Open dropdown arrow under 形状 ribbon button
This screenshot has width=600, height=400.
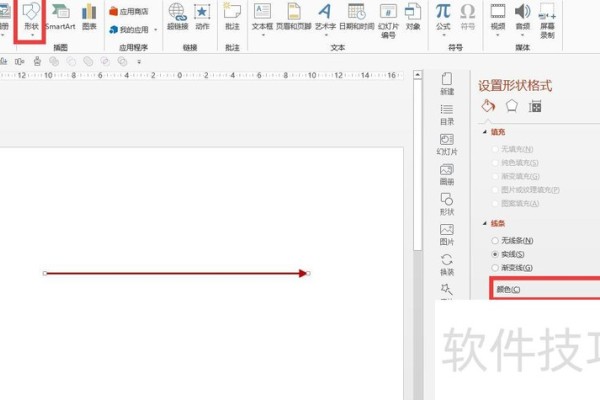pyautogui.click(x=33, y=35)
